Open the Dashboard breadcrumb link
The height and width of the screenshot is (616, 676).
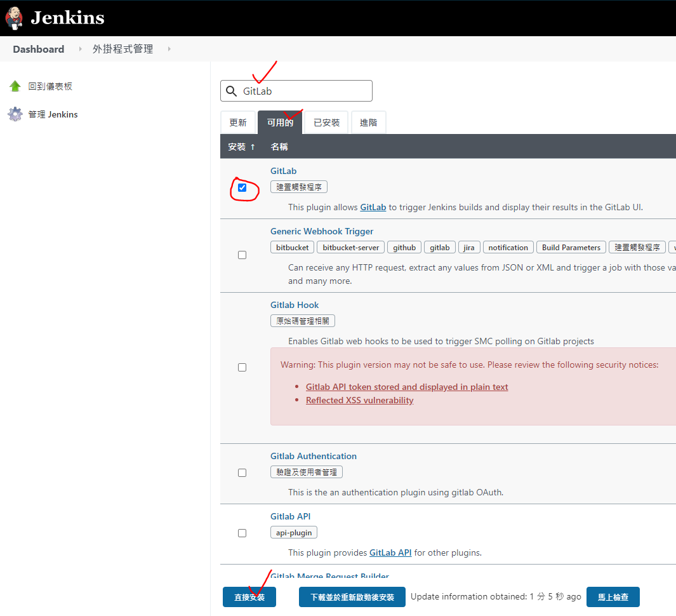click(x=38, y=49)
